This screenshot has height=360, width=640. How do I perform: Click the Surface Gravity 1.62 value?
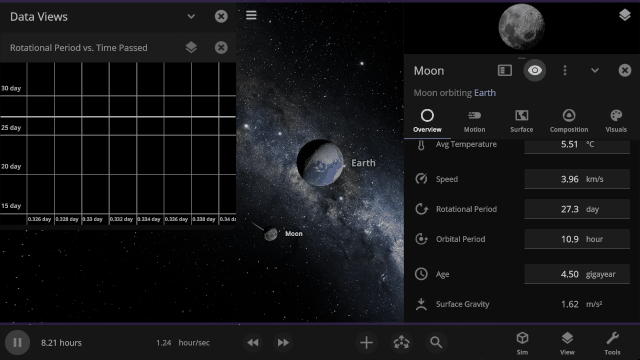pyautogui.click(x=569, y=304)
